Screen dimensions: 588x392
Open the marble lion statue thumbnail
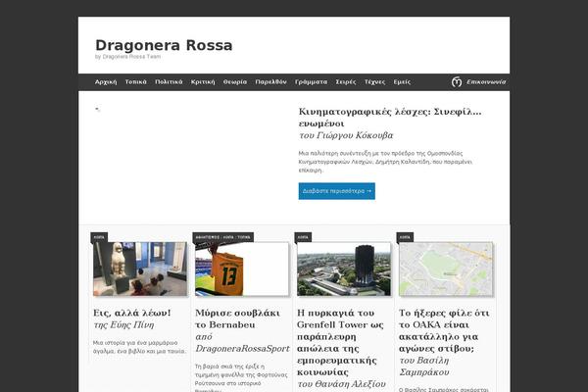tap(140, 269)
